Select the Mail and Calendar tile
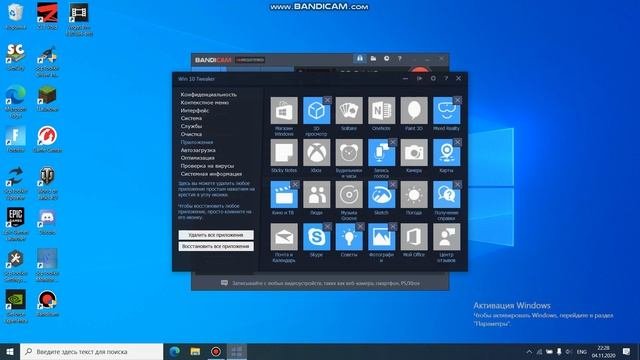640x360 pixels. click(284, 237)
